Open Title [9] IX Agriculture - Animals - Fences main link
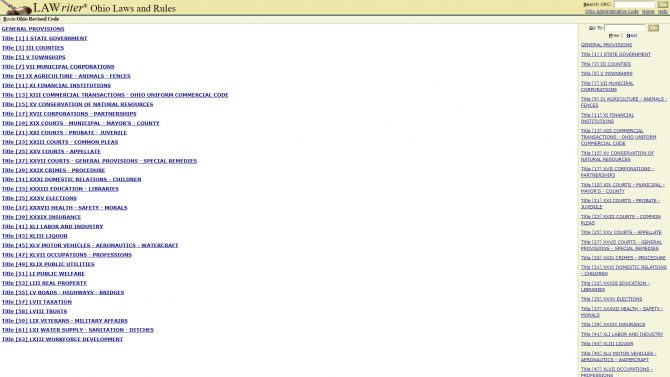670x377 pixels. [x=66, y=76]
